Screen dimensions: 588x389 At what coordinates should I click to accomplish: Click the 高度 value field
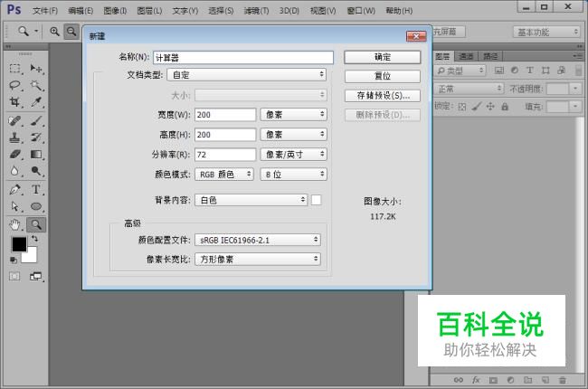pos(225,134)
